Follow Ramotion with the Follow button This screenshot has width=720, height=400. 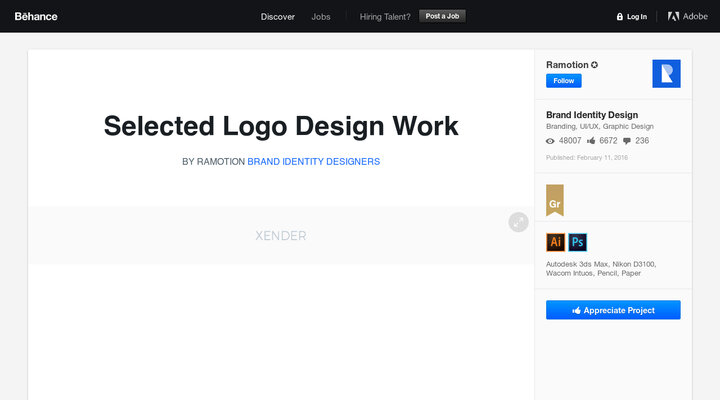(x=564, y=81)
